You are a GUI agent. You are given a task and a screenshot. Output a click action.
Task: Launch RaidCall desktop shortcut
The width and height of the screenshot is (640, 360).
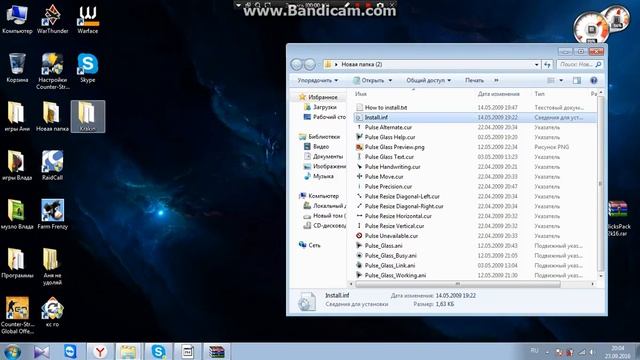[52, 165]
